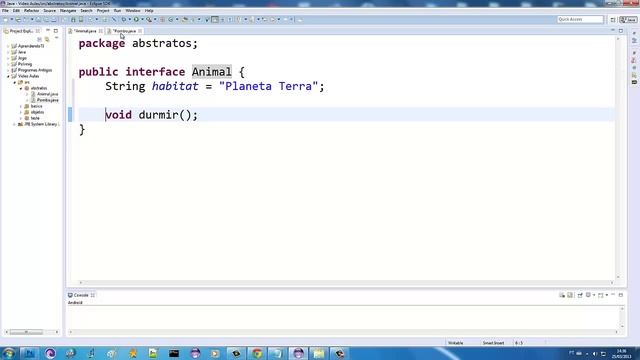Expand the Jogo project node
The height and width of the screenshot is (360, 640).
(8, 58)
